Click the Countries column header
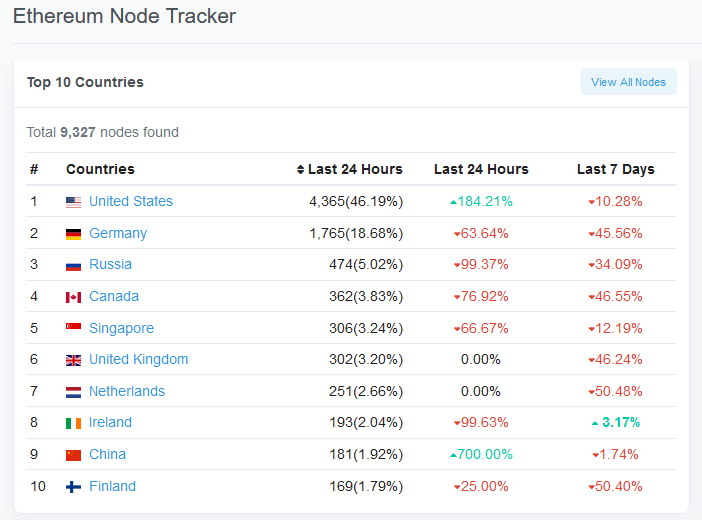Screen dimensions: 702x520 [x=100, y=169]
